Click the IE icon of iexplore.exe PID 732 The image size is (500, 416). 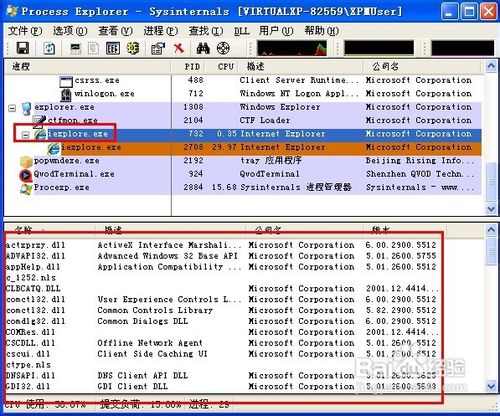pos(40,135)
